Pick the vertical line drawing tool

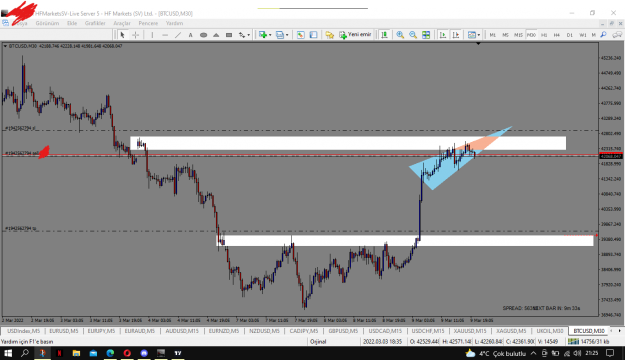[x=152, y=35]
